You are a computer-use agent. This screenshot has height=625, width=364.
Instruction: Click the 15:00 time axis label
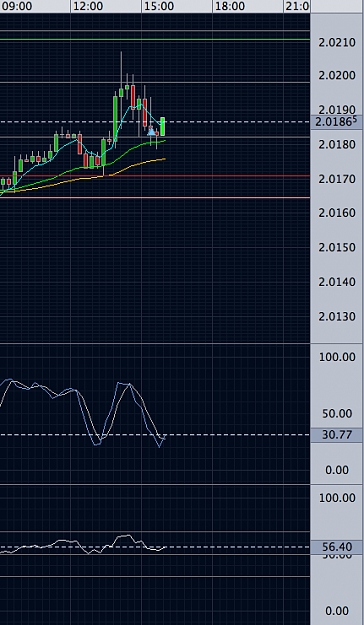coord(159,6)
